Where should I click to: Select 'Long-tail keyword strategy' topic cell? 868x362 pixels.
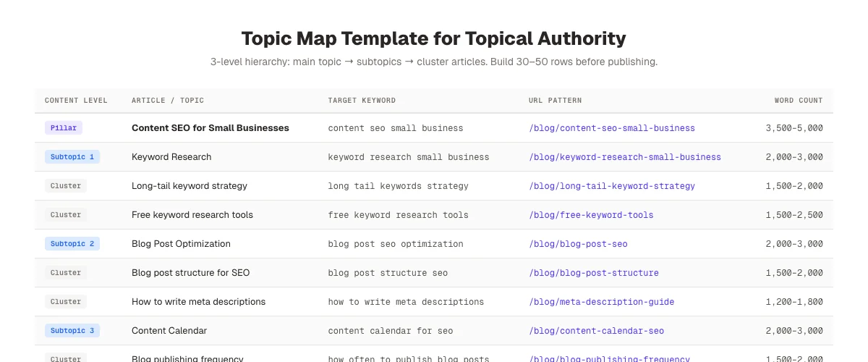tap(190, 186)
